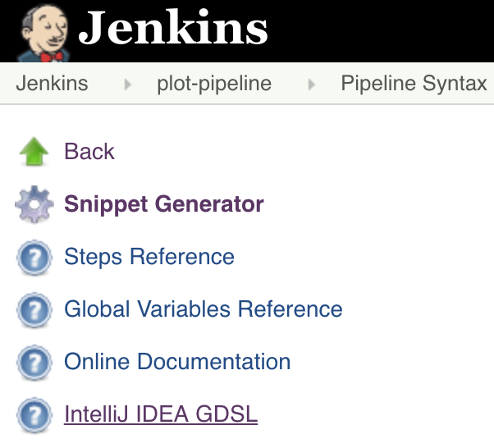Open the Online Documentation link

coord(177,362)
